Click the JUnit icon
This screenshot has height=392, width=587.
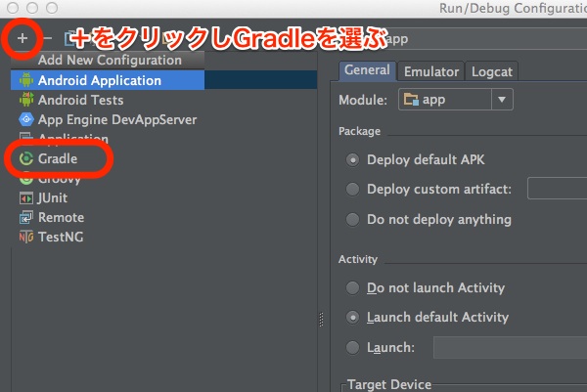(26, 197)
